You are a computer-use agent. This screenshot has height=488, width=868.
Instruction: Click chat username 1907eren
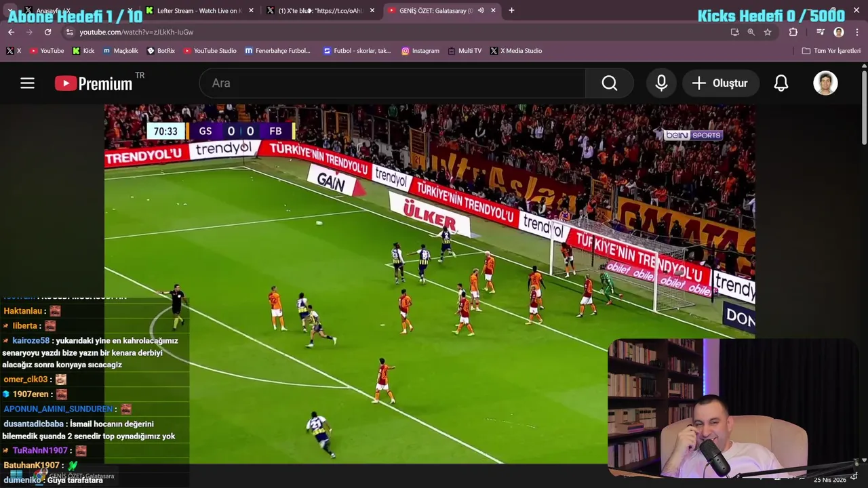[31, 394]
